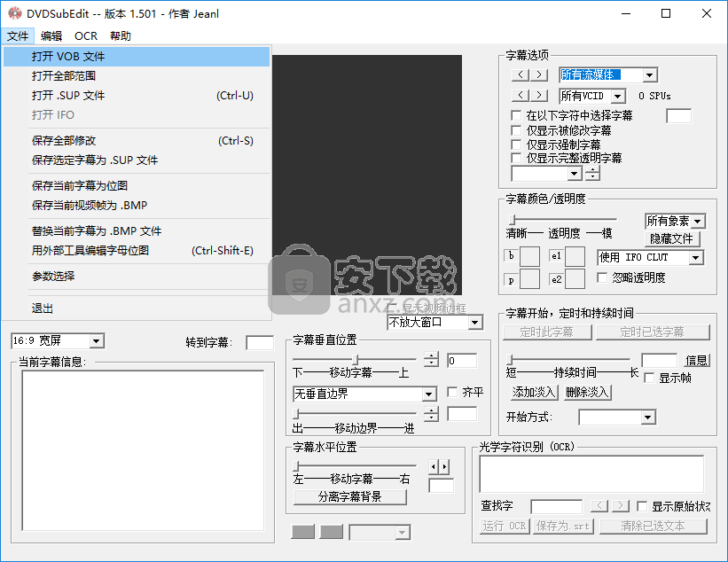728x562 pixels.
Task: Open the 帮助 menu
Action: coord(121,35)
